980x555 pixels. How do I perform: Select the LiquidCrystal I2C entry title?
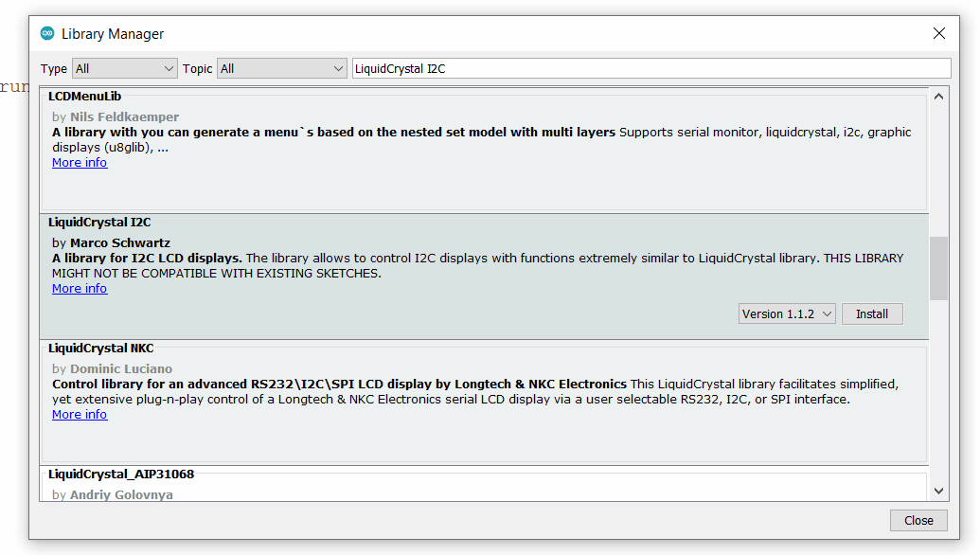click(99, 223)
